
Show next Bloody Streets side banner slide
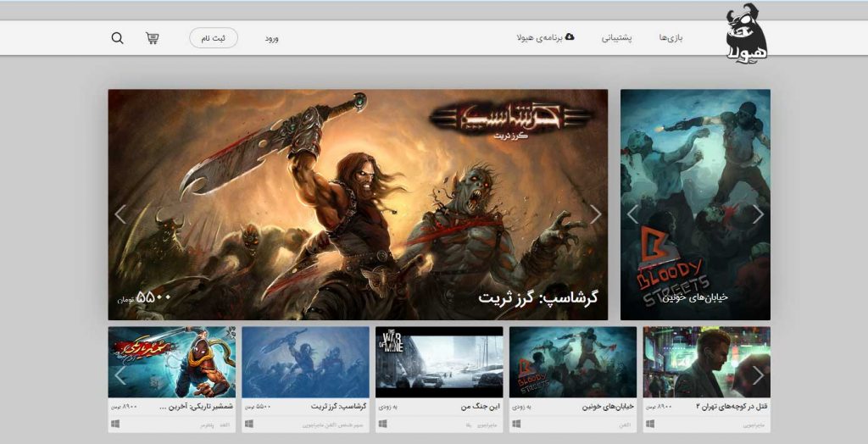[758, 214]
